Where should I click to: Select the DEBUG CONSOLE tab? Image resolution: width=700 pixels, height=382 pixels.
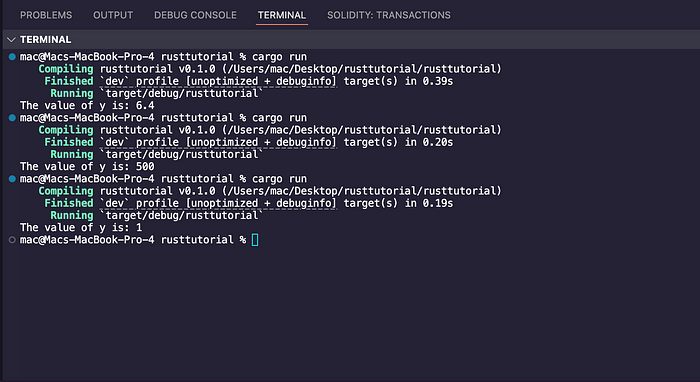coord(196,15)
